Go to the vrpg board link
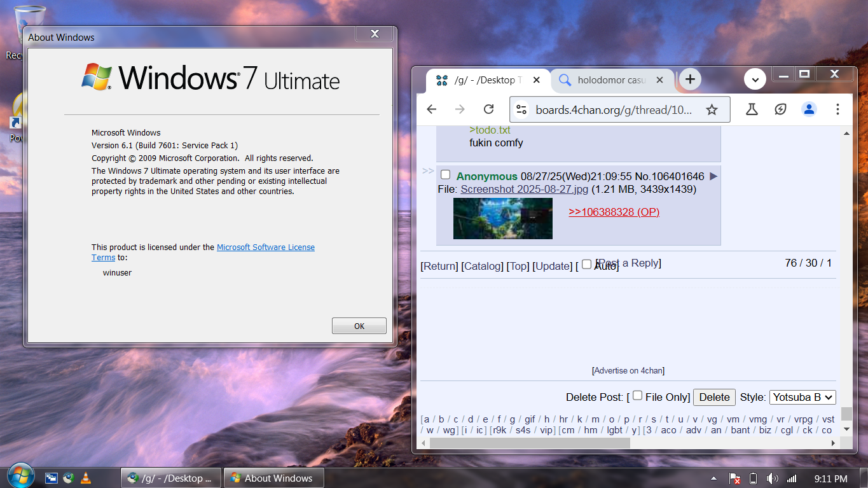Viewport: 868px width, 488px height. pos(803,419)
